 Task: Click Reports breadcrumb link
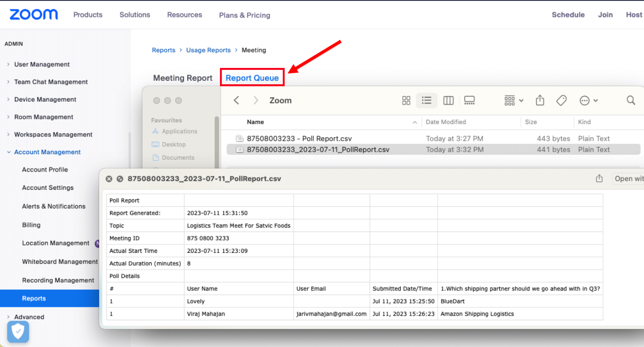point(163,50)
